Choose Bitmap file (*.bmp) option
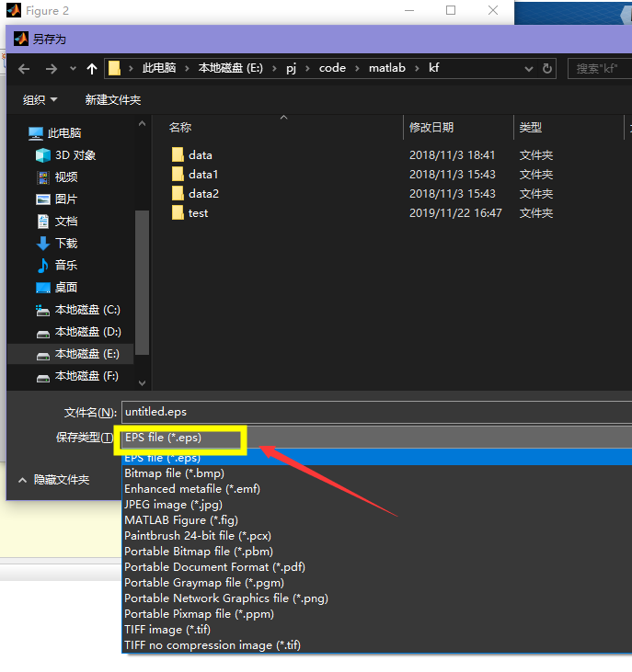 (x=377, y=473)
